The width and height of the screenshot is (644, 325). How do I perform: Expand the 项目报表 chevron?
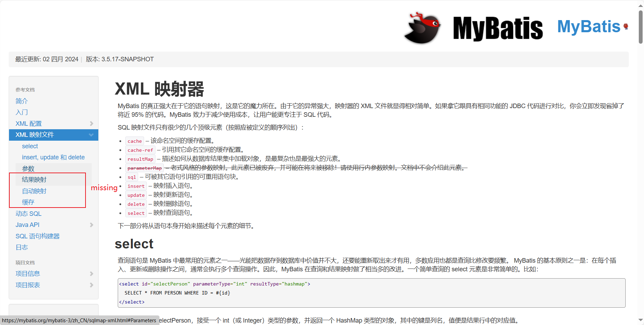click(91, 285)
